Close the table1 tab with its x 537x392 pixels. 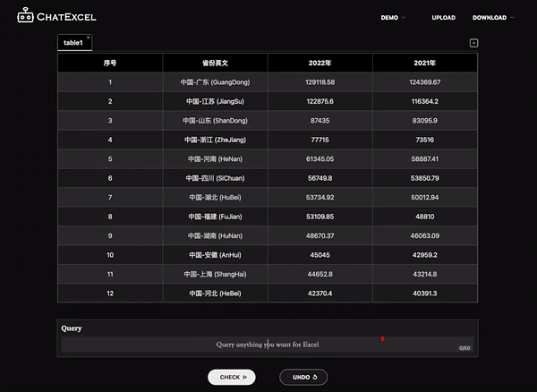point(88,38)
